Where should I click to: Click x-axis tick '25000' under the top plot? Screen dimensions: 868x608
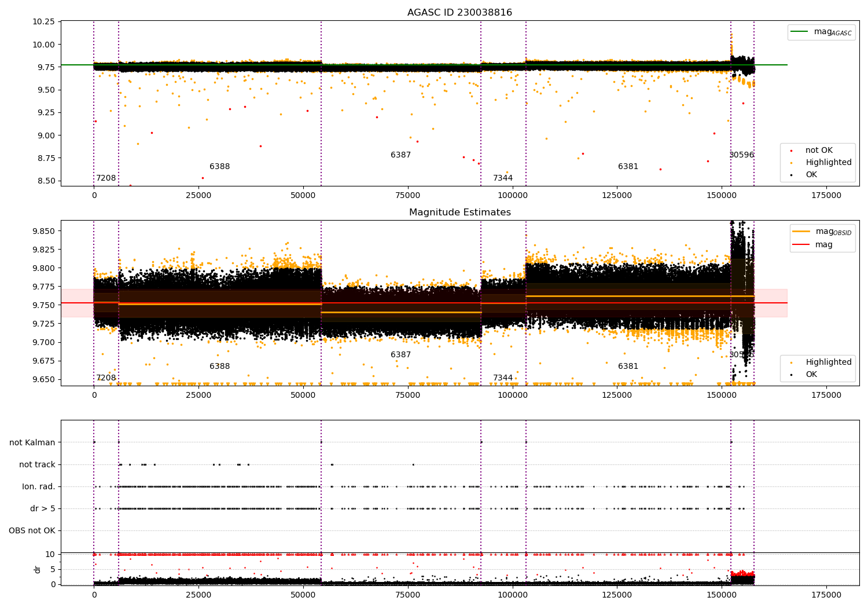point(198,196)
